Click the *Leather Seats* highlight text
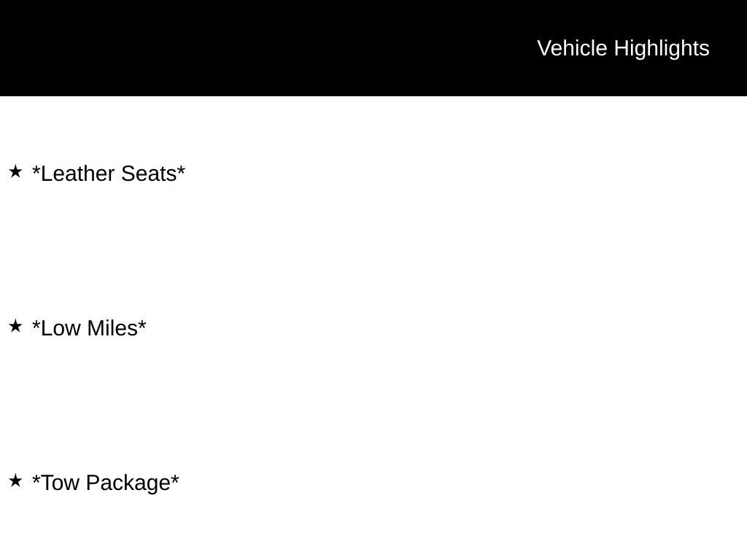 coord(109,174)
